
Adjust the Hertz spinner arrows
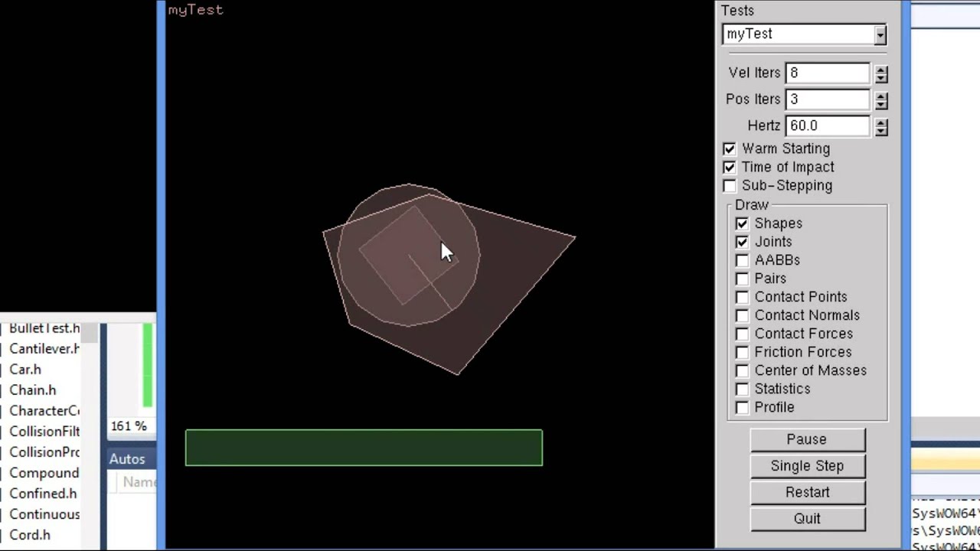[881, 126]
